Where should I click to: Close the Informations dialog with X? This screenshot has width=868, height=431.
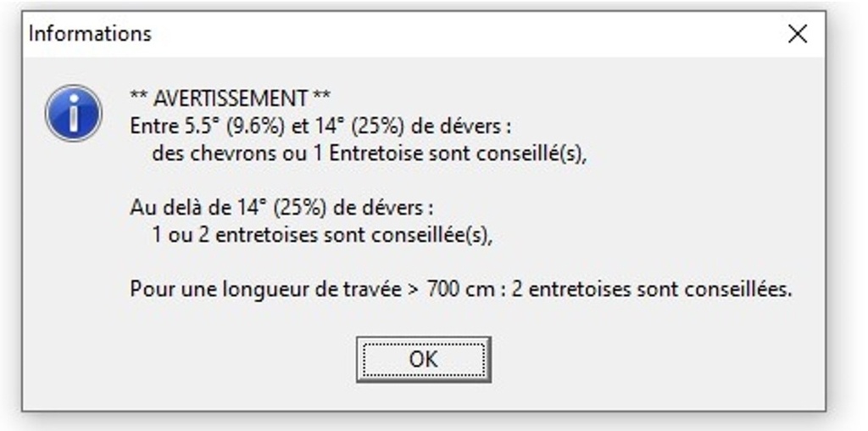click(797, 34)
